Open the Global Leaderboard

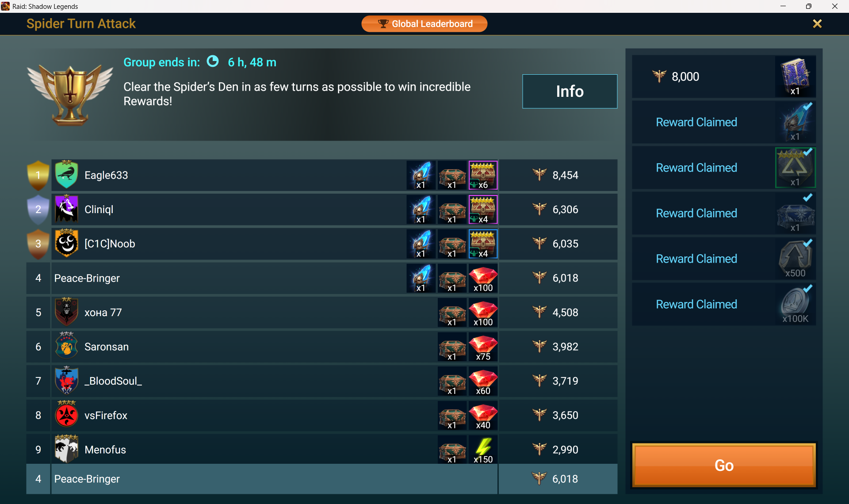424,24
